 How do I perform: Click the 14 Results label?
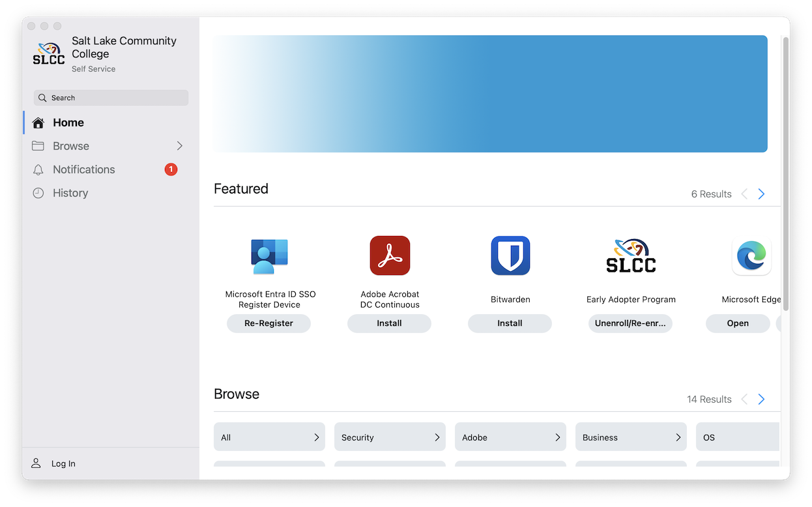709,399
